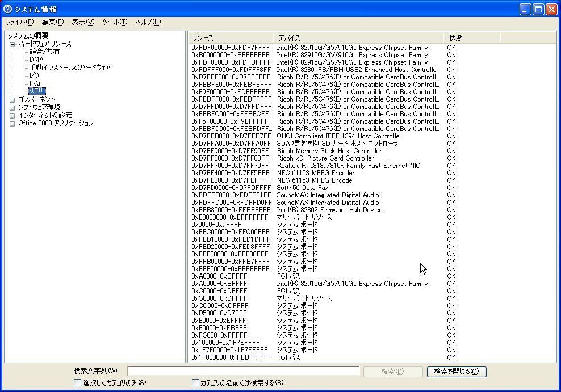Screen dimensions: 561x392
Task: Click the System Information title bar icon
Action: pyautogui.click(x=7, y=9)
